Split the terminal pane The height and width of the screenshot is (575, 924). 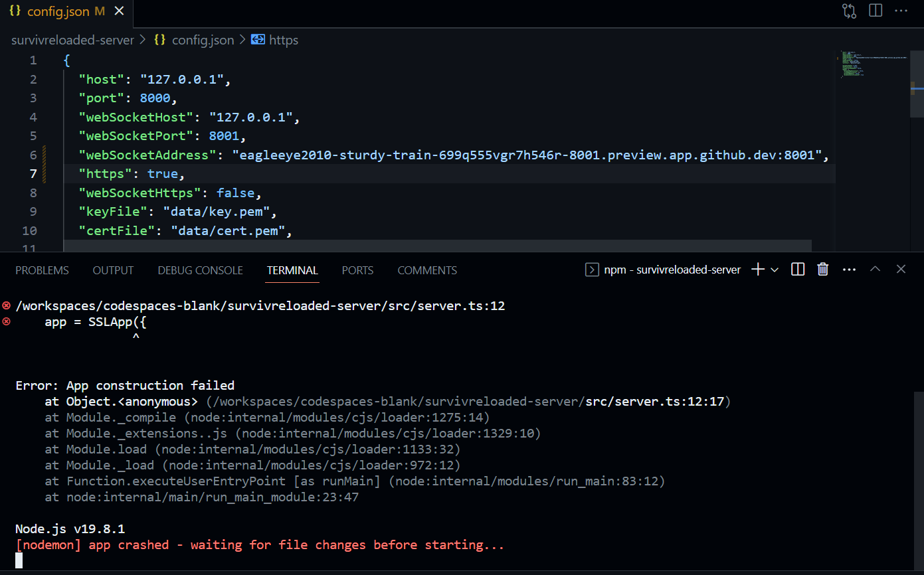[x=798, y=269]
